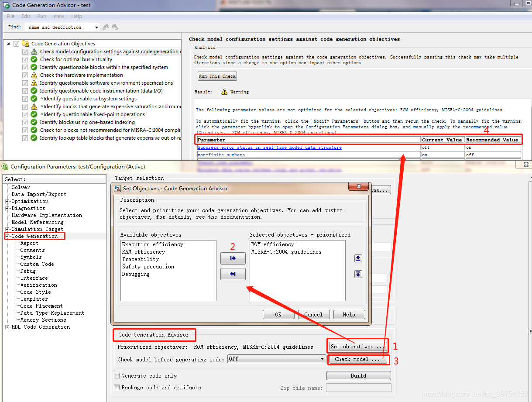Open the Run menu

click(41, 16)
